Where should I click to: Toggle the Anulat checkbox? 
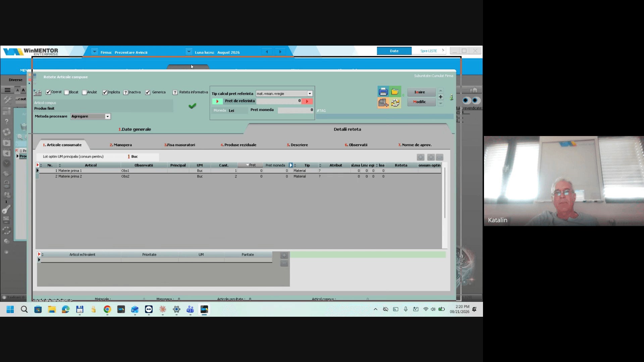[x=85, y=93]
